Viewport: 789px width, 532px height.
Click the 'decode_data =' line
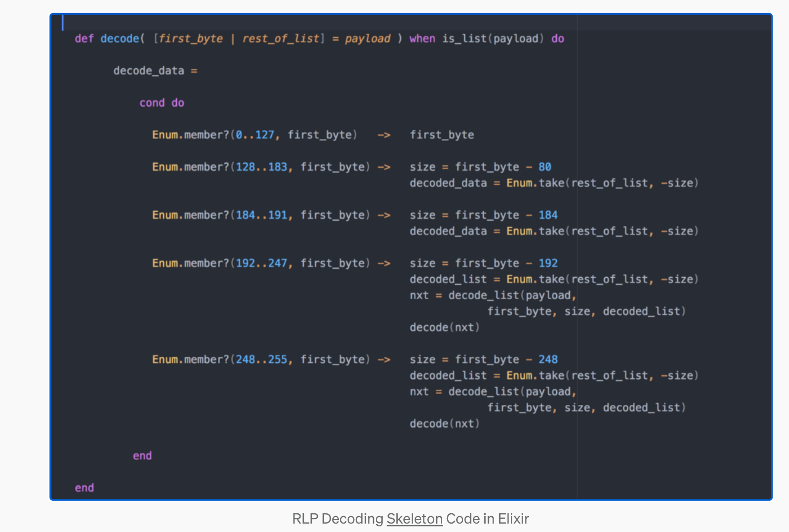(155, 71)
